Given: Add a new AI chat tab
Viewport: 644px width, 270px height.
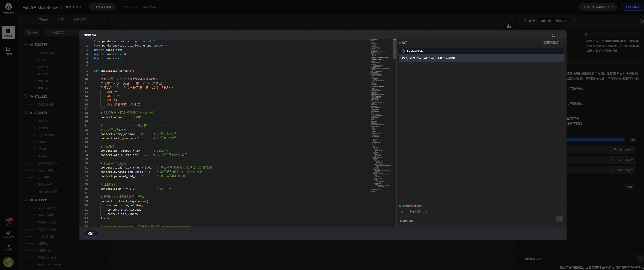Looking at the screenshot, I should (573, 21).
